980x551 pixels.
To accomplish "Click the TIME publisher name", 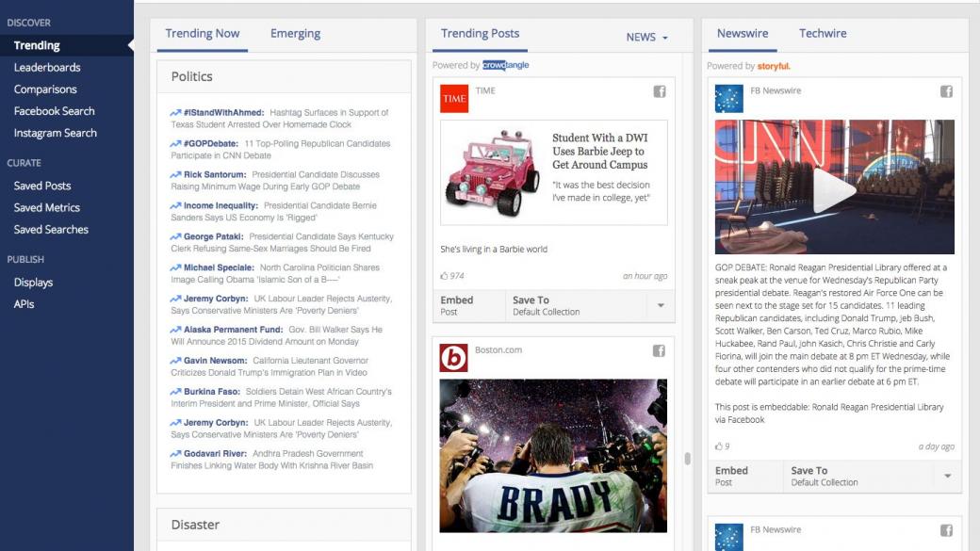I will [x=485, y=90].
